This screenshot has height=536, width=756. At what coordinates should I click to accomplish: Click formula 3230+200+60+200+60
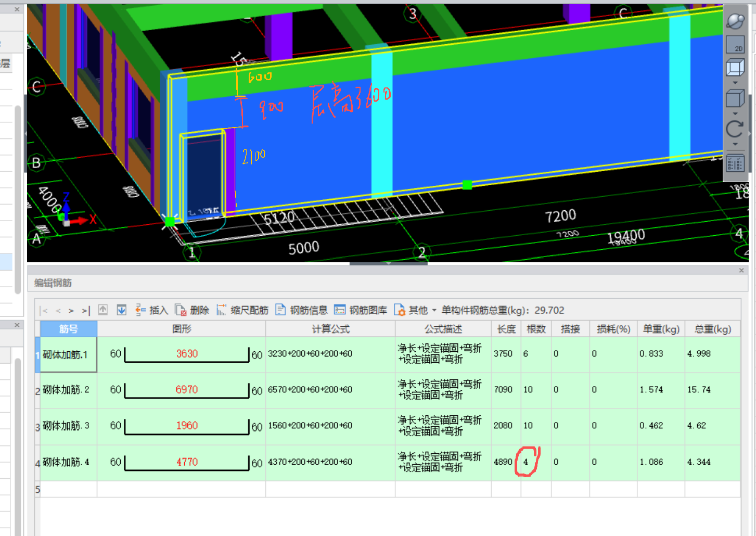310,354
